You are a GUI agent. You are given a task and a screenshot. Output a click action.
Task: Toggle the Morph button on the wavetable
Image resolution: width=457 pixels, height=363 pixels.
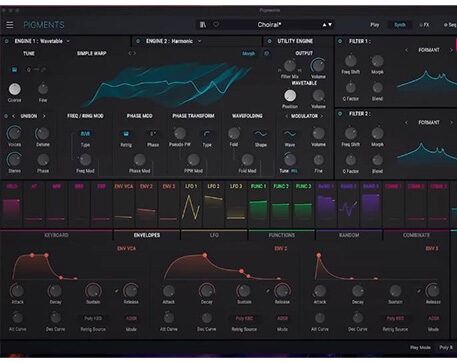tap(248, 53)
